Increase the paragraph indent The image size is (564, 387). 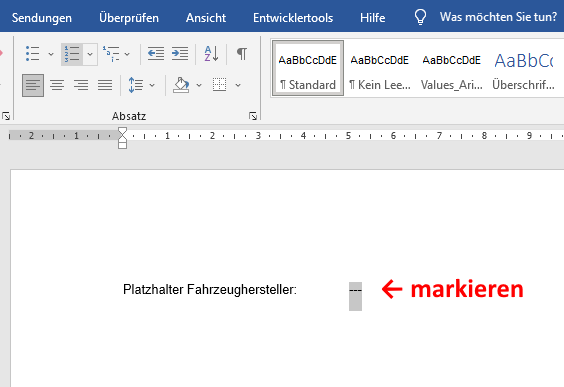click(180, 54)
